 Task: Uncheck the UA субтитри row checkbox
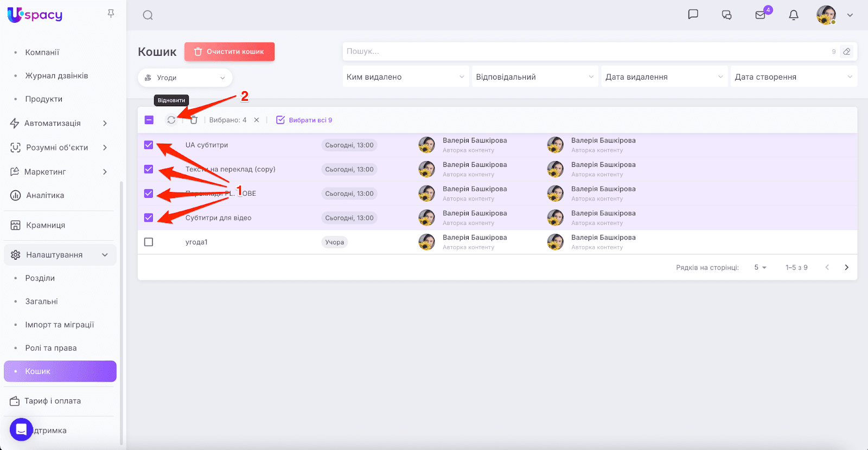149,145
